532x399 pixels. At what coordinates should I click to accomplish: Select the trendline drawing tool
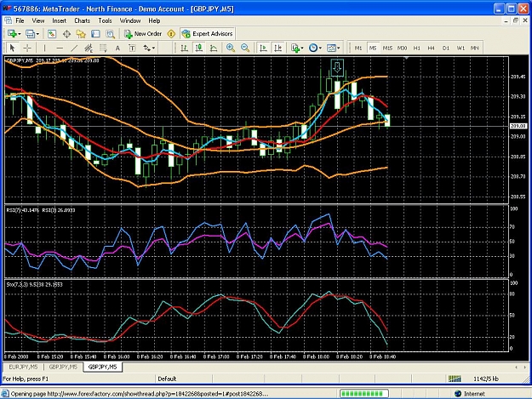(74, 48)
